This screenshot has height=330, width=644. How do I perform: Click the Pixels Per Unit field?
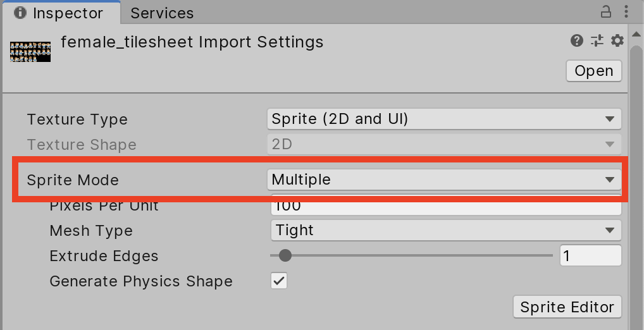[446, 206]
